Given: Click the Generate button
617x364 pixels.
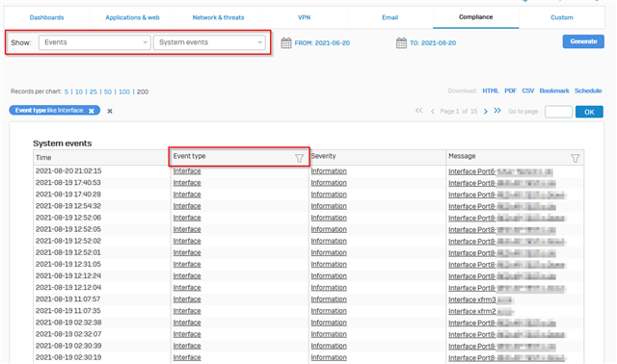Looking at the screenshot, I should pos(583,41).
